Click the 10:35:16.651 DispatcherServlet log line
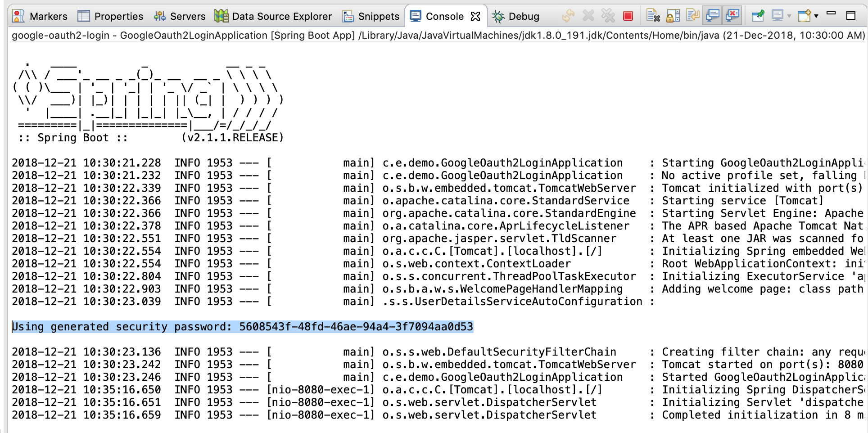The height and width of the screenshot is (433, 868). pyautogui.click(x=438, y=402)
